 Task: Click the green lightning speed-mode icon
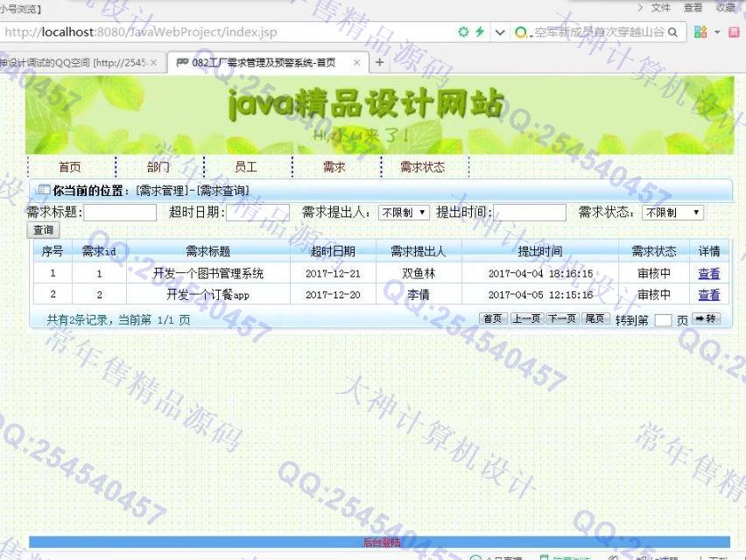click(480, 31)
